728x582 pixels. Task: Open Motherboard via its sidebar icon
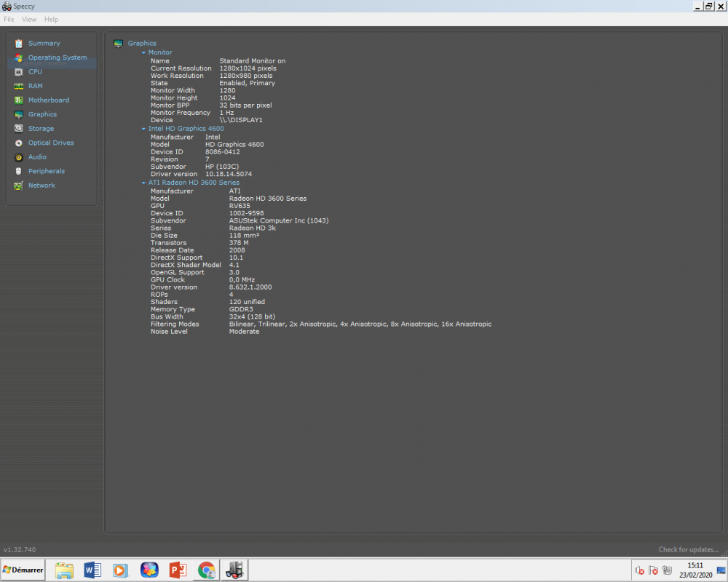[x=19, y=100]
